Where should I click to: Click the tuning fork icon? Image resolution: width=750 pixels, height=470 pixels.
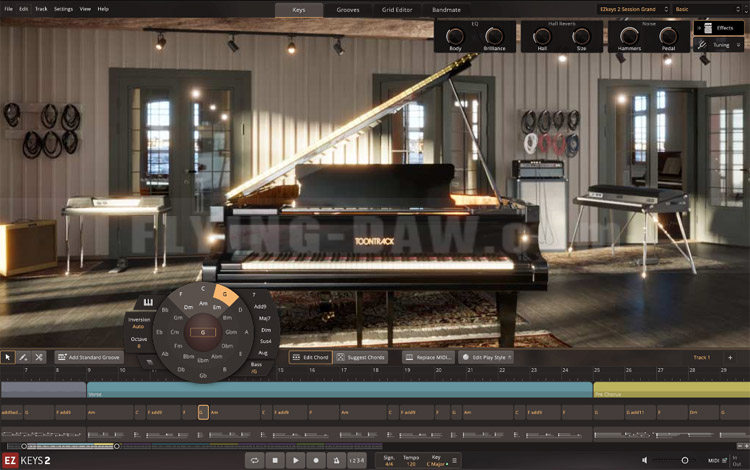pyautogui.click(x=702, y=45)
